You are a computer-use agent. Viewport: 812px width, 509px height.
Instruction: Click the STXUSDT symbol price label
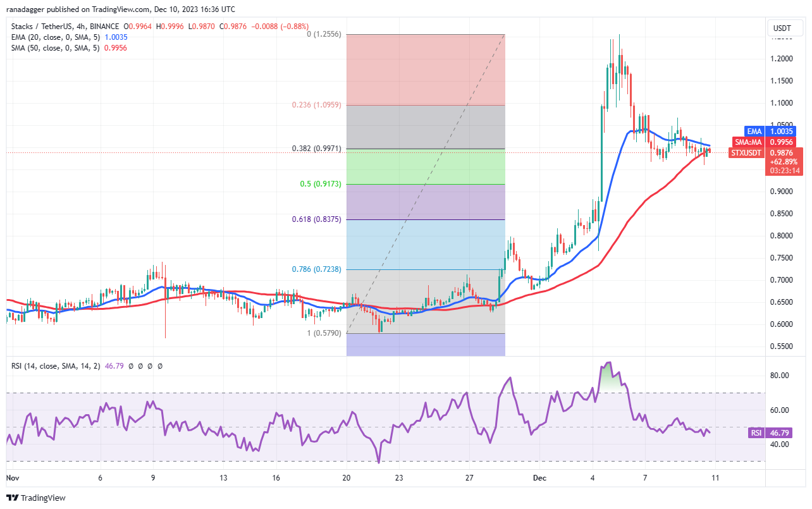pyautogui.click(x=746, y=152)
